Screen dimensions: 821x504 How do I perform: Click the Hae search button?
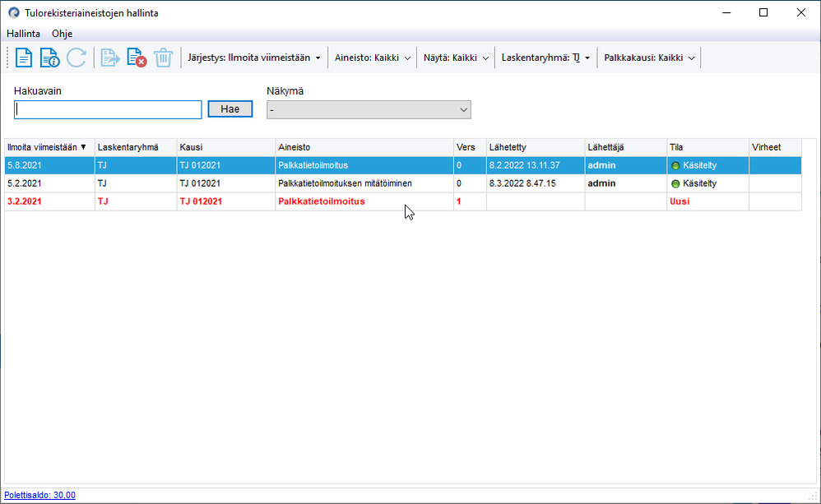pyautogui.click(x=230, y=109)
